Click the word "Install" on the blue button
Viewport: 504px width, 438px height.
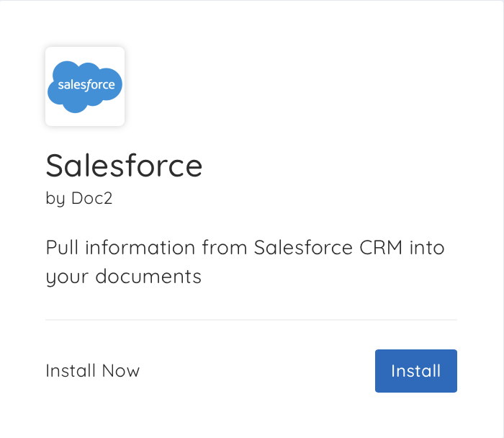click(x=416, y=371)
